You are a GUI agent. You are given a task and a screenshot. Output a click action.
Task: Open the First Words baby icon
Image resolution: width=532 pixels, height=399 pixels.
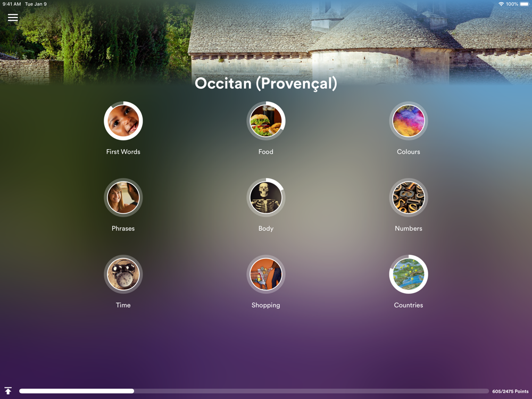point(123,121)
